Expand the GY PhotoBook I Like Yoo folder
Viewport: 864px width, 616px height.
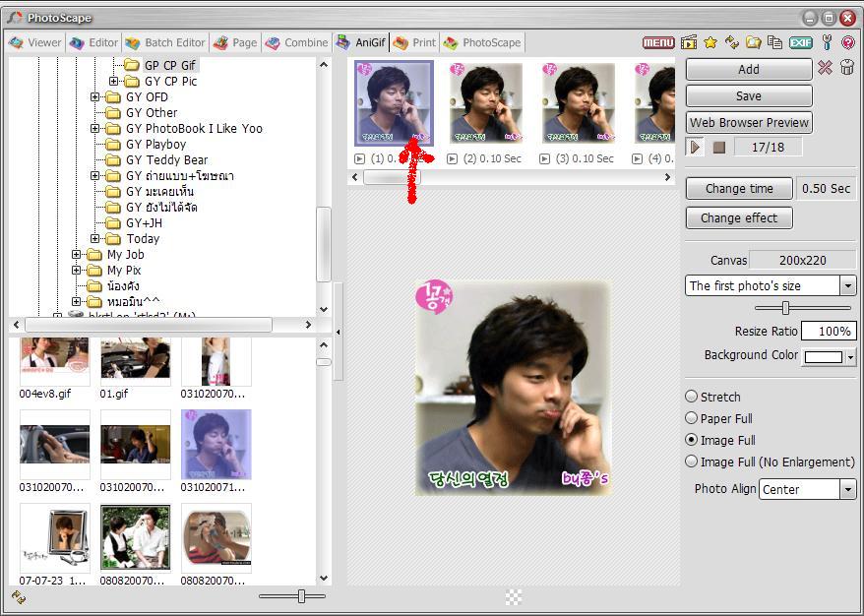tap(94, 128)
